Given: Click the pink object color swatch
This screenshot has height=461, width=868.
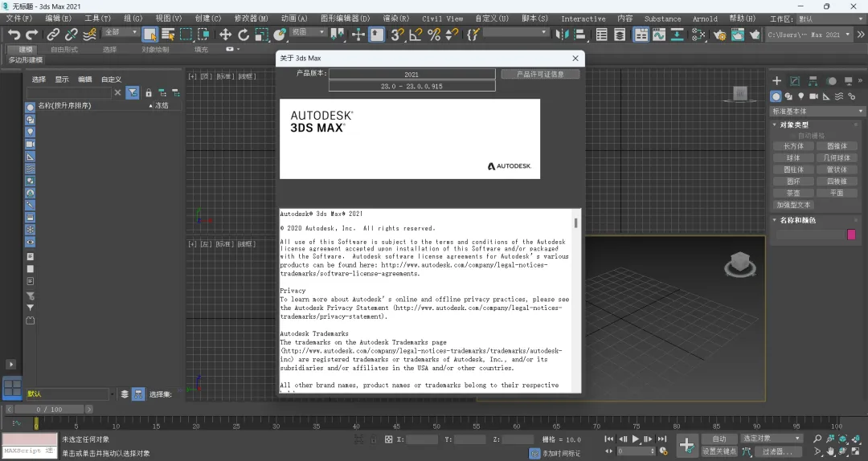Looking at the screenshot, I should point(851,235).
